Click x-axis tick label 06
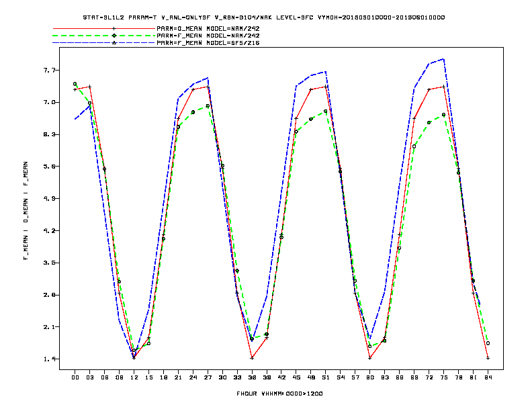 pyautogui.click(x=105, y=377)
